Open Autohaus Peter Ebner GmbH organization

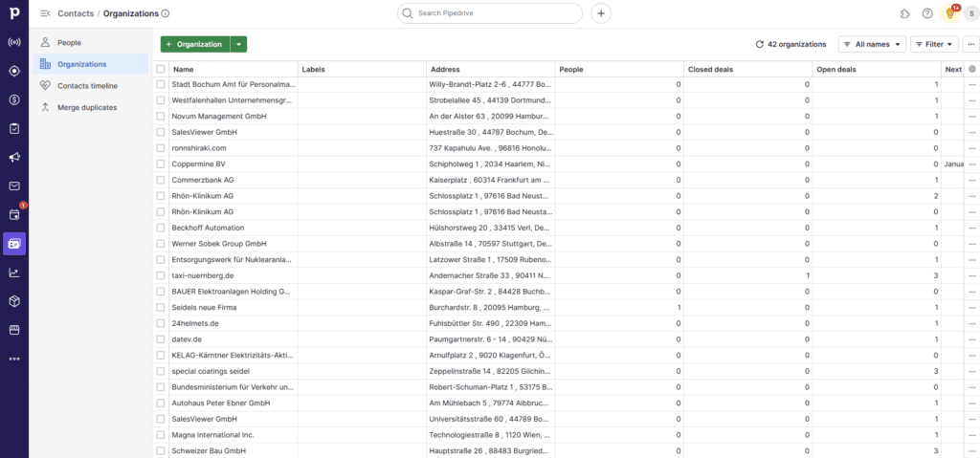point(221,403)
